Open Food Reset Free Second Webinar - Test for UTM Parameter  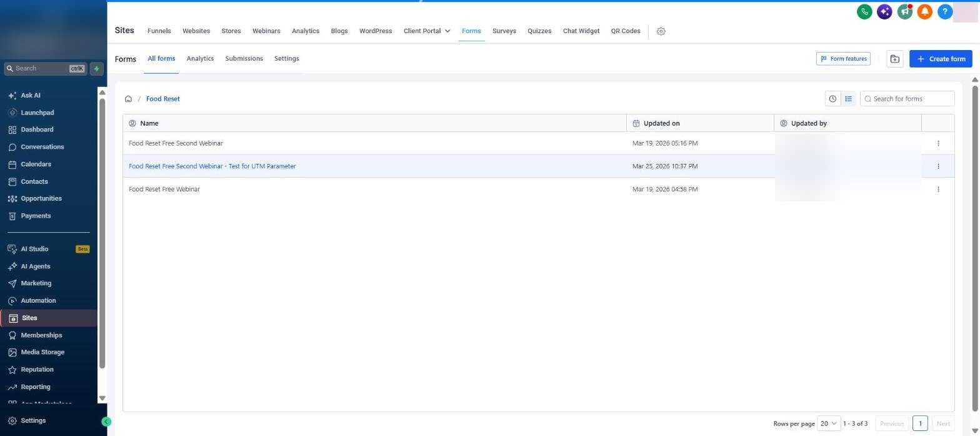(x=212, y=166)
